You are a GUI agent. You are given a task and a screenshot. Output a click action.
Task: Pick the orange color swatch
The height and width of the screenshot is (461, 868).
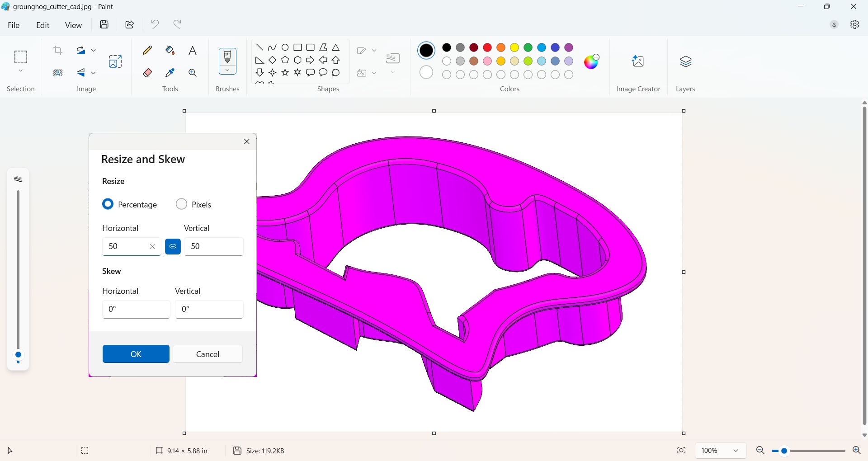coord(501,47)
